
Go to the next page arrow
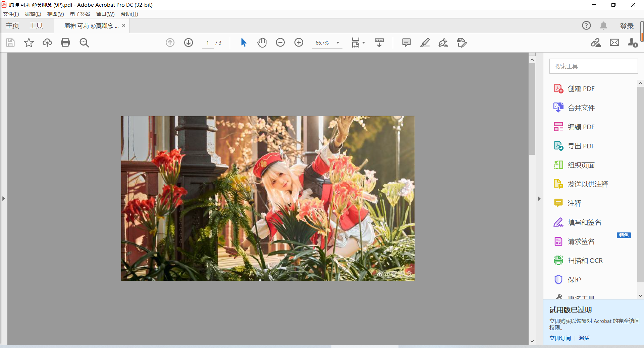tap(189, 43)
